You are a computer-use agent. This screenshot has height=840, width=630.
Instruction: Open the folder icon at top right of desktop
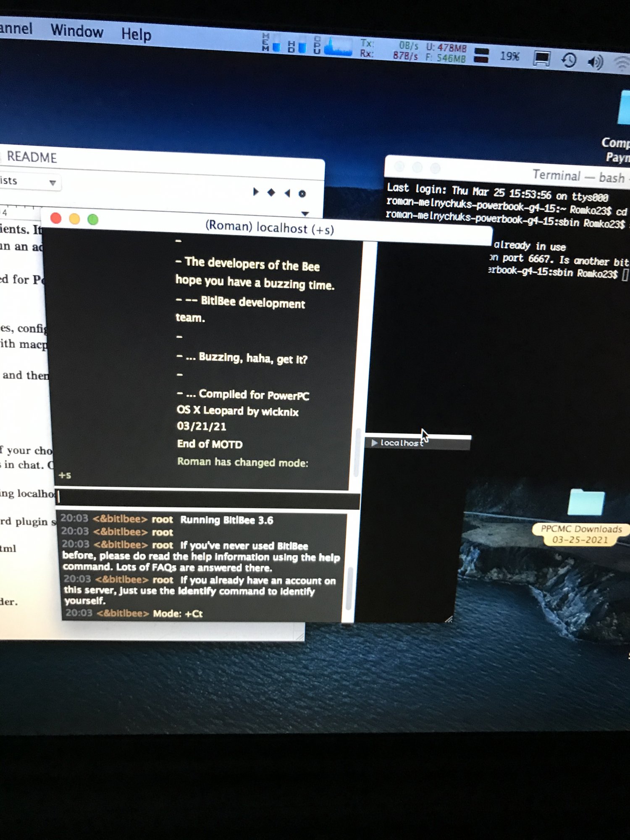click(x=624, y=108)
